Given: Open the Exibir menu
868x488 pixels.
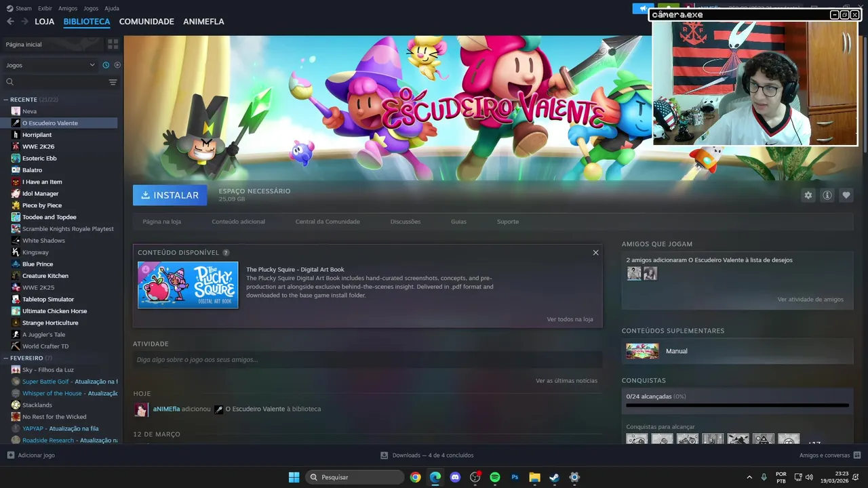Looking at the screenshot, I should [x=45, y=8].
